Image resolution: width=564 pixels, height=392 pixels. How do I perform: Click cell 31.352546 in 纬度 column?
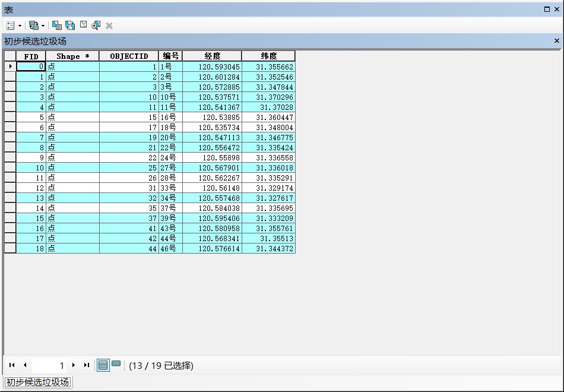(269, 77)
